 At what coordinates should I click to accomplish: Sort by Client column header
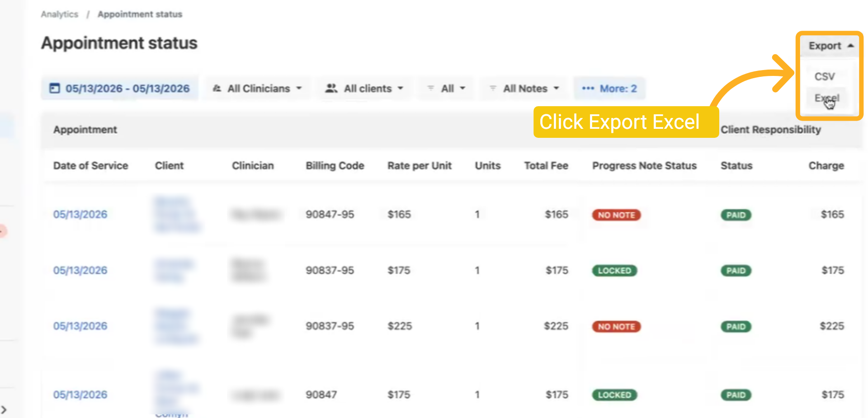169,166
